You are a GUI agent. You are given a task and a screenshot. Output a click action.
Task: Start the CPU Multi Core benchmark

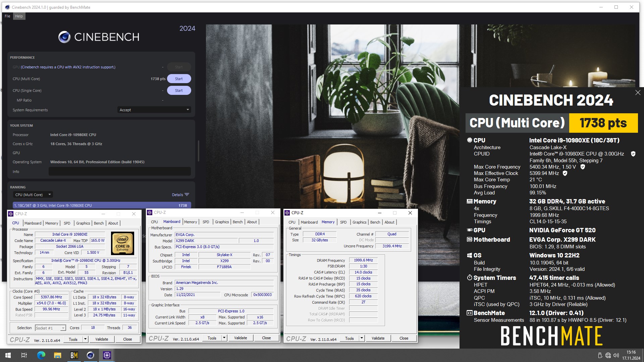point(179,79)
